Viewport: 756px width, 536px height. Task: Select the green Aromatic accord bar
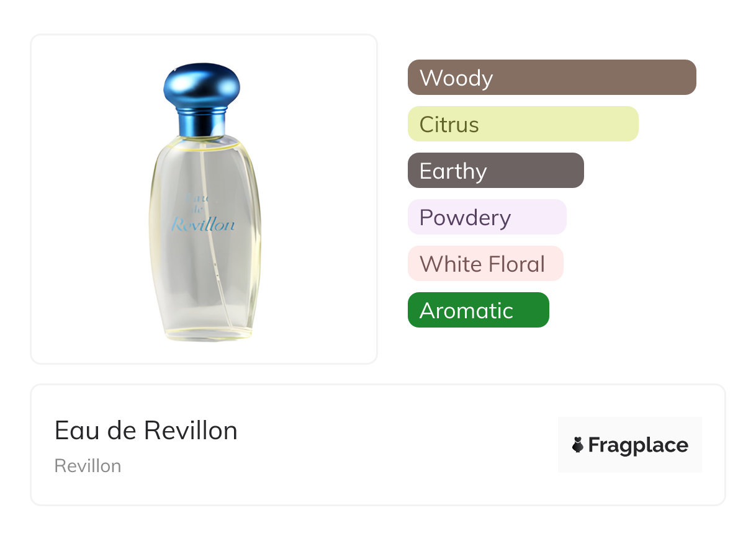tap(479, 310)
